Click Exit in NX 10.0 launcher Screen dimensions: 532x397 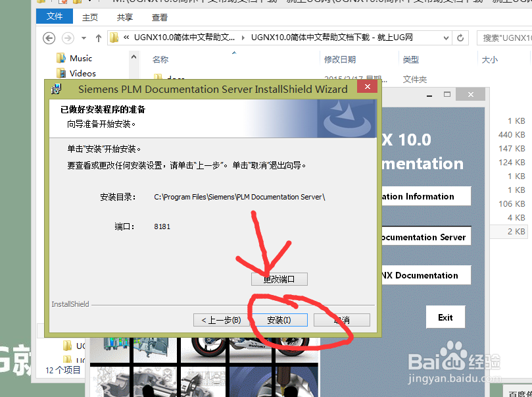[x=445, y=317]
